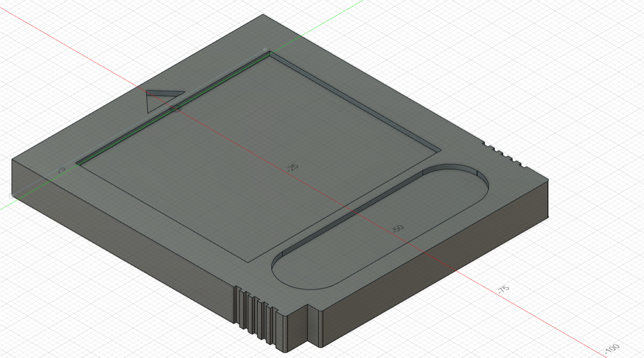This screenshot has height=358, width=644.
Task: Click the right side wall below the oval slot
Action: [435, 265]
